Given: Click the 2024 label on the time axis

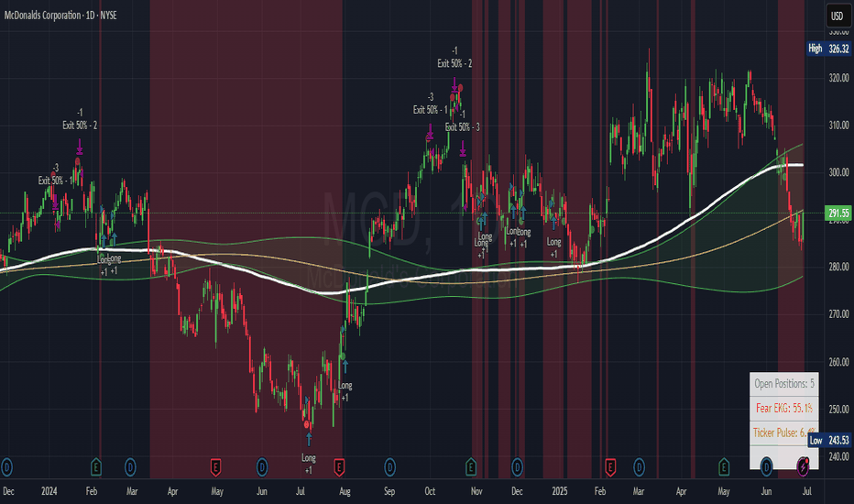Looking at the screenshot, I should 49,491.
